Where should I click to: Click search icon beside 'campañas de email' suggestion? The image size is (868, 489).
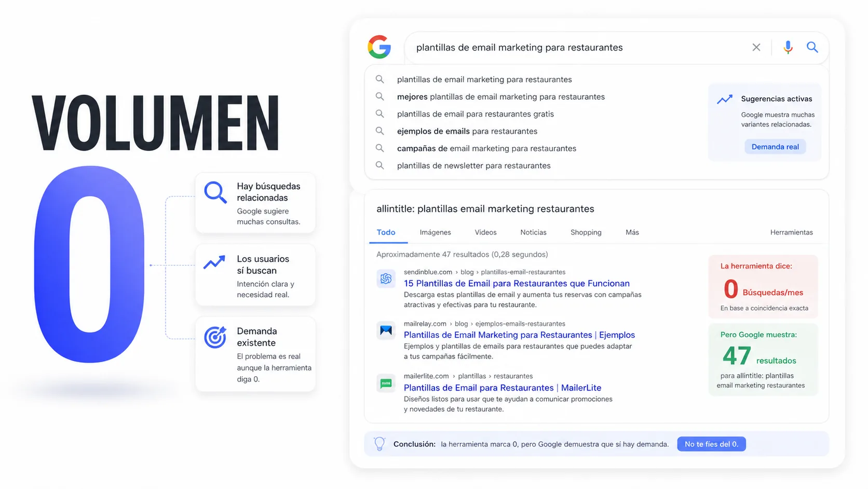click(380, 148)
